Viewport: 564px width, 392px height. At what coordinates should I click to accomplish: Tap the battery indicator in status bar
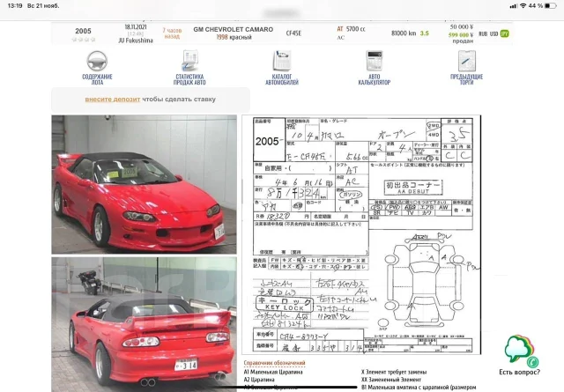(550, 6)
